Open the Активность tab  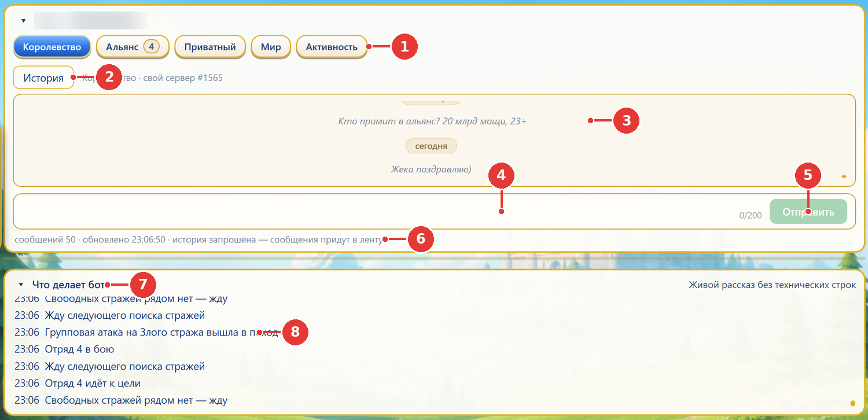click(332, 47)
